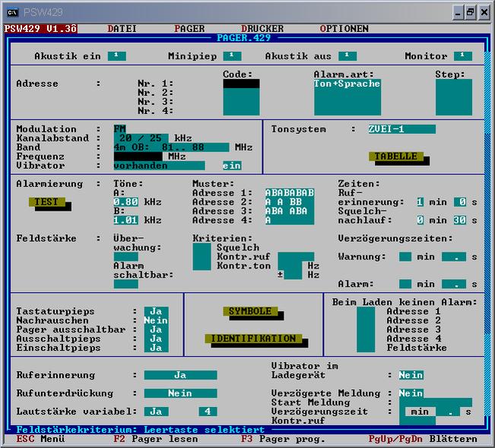Open the PSW429 console window system icon

(11, 12)
